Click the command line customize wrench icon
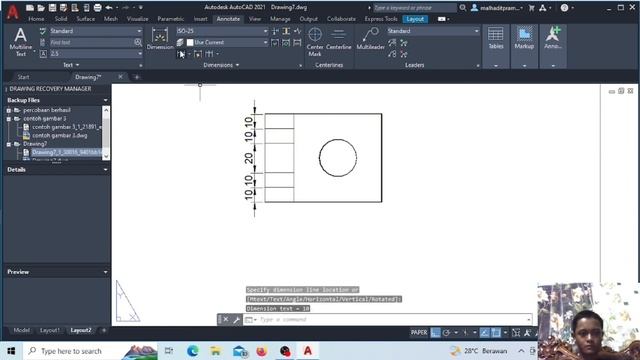This screenshot has height=360, width=640. coord(236,320)
